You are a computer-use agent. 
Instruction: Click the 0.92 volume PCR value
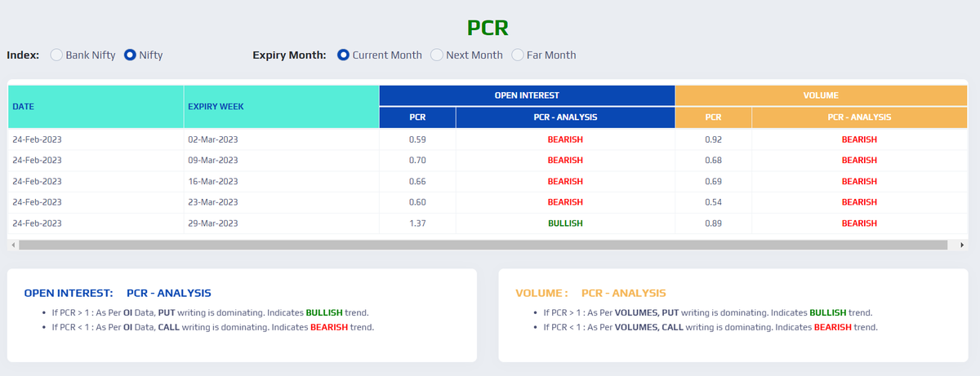pos(713,139)
